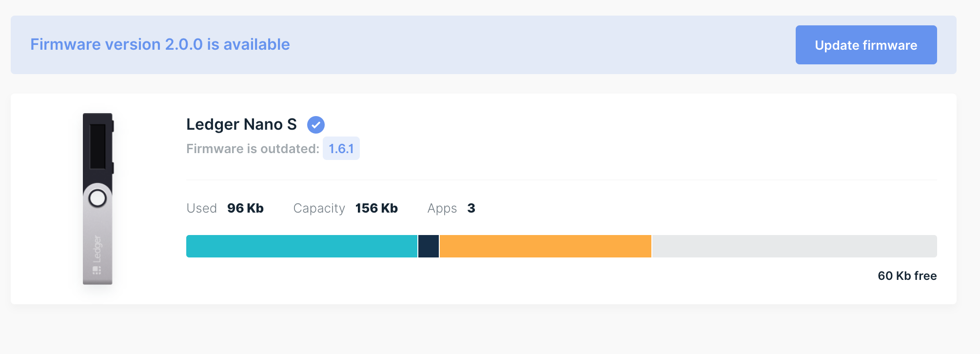Click the Firmware is outdated label
This screenshot has height=354, width=980.
253,149
